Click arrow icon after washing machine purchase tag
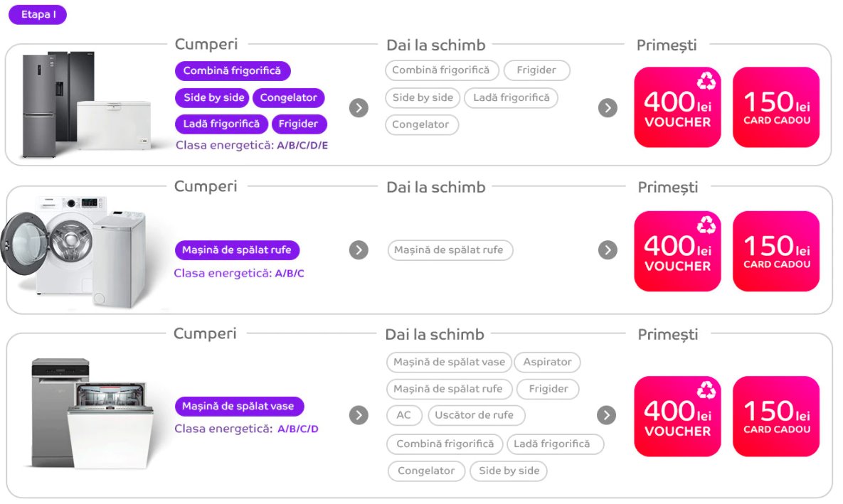The image size is (843, 504). [359, 250]
